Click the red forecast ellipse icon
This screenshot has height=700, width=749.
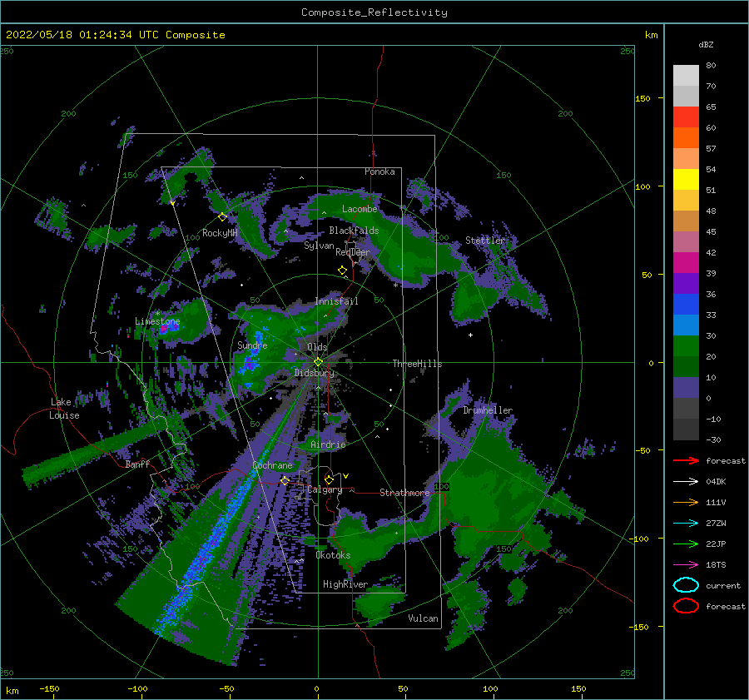[686, 606]
